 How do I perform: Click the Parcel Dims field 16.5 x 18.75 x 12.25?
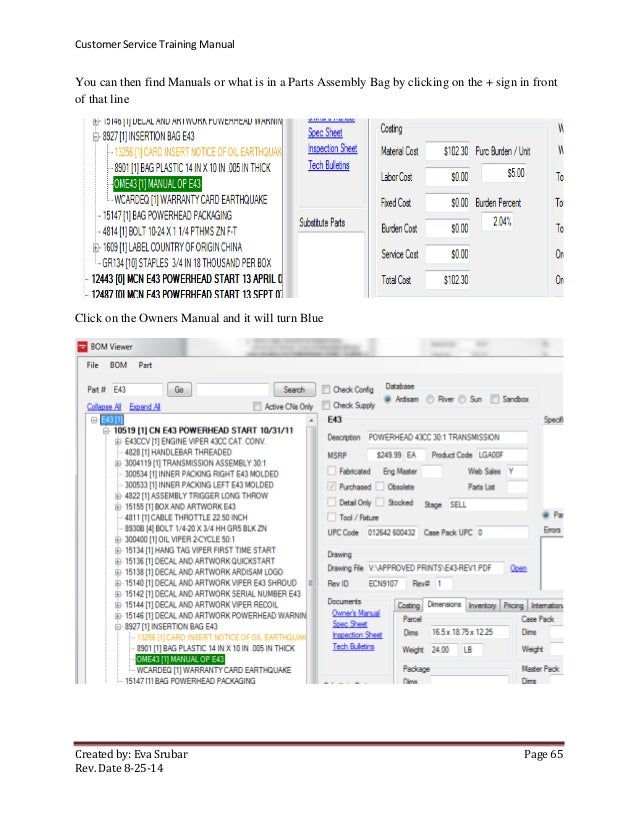(x=469, y=632)
